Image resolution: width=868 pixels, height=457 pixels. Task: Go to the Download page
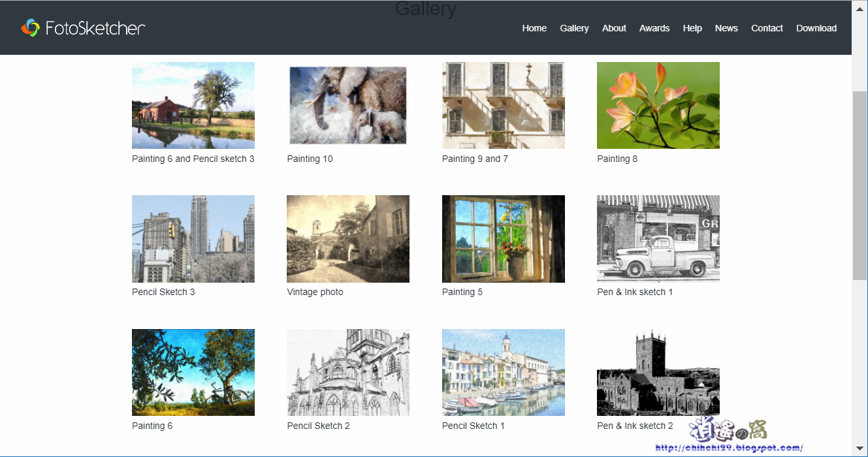click(816, 28)
